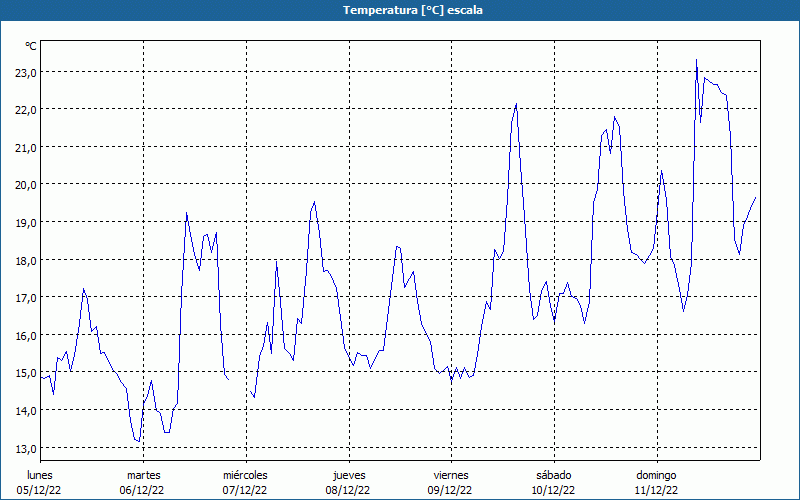This screenshot has height=500, width=800.
Task: Click the 'sábado' day label
Action: click(554, 475)
